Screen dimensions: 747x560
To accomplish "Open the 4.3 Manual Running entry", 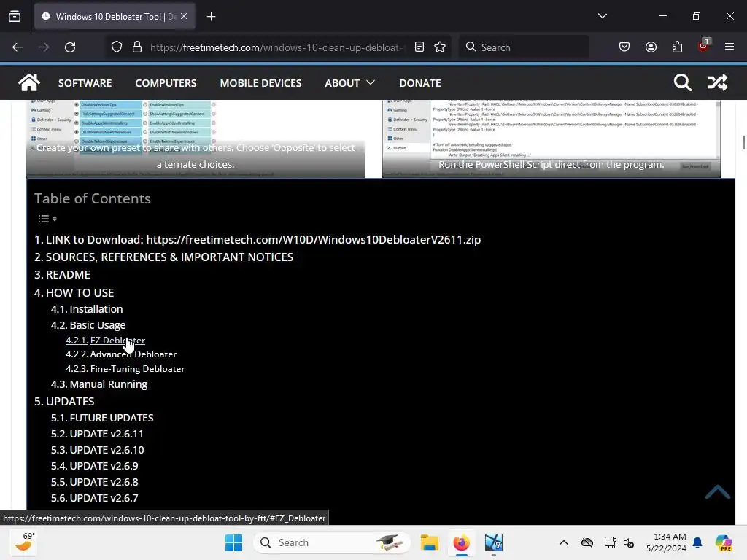I will [x=99, y=384].
